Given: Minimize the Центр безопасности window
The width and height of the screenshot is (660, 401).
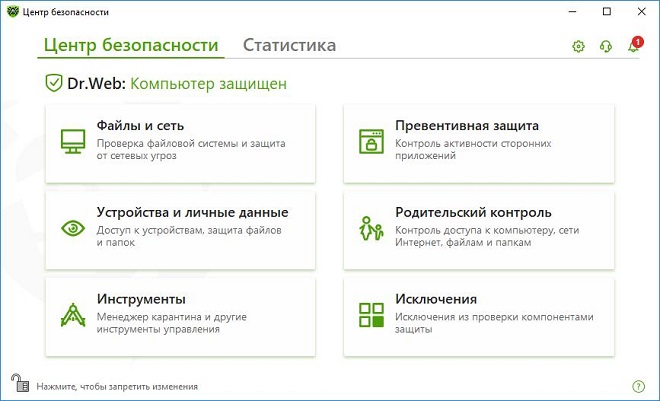Looking at the screenshot, I should point(572,11).
